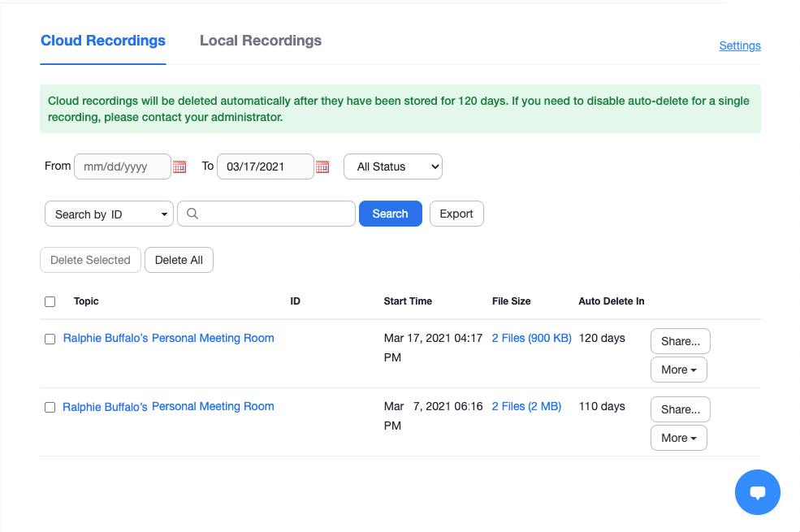The height and width of the screenshot is (532, 800).
Task: Open the Settings link
Action: (740, 46)
